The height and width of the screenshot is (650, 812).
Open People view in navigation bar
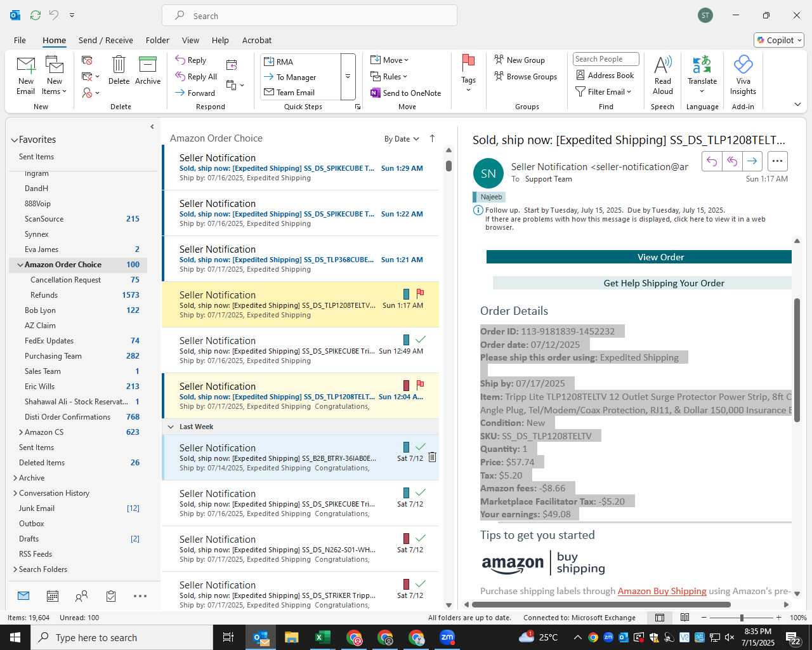81,596
